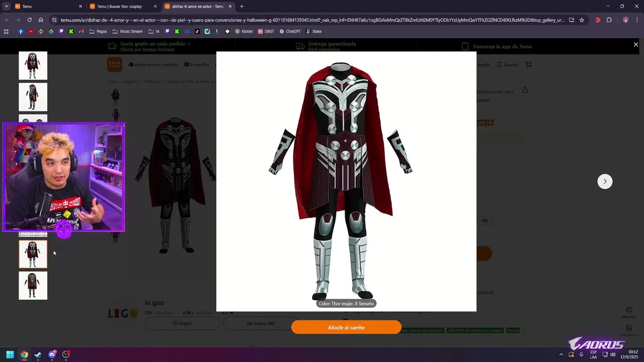The image size is (644, 362).
Task: Close the image gallery overlay
Action: tap(635, 45)
